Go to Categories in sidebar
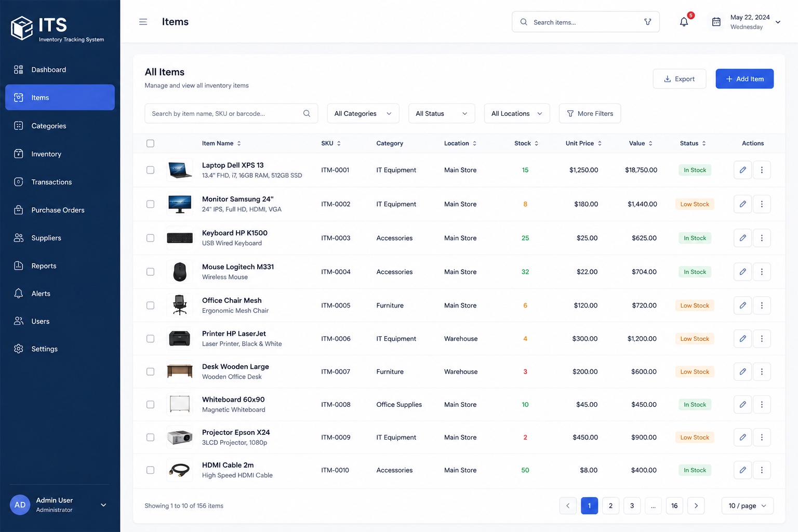The width and height of the screenshot is (798, 532). coord(60,126)
